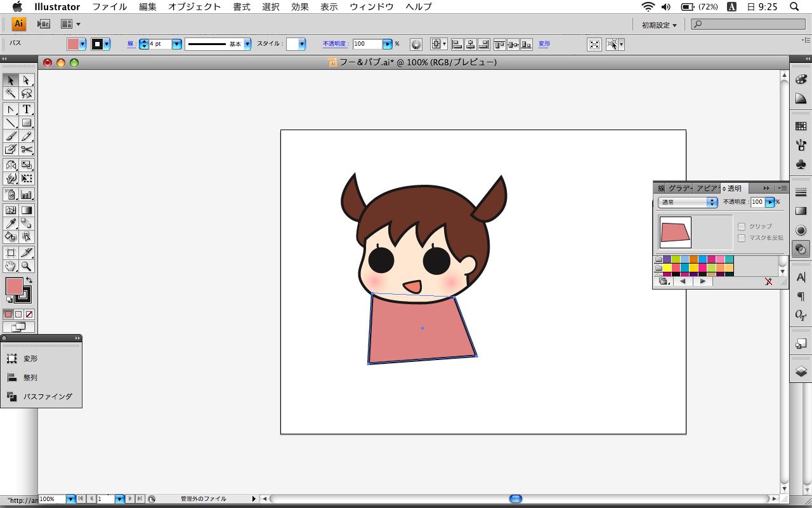
Task: Click the opacity input field in control bar
Action: coord(367,44)
